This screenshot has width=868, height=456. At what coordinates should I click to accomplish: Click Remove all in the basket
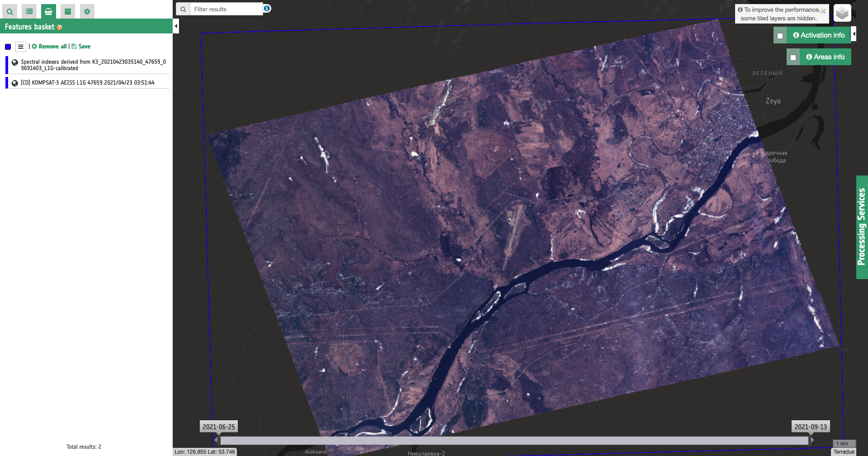[50, 47]
